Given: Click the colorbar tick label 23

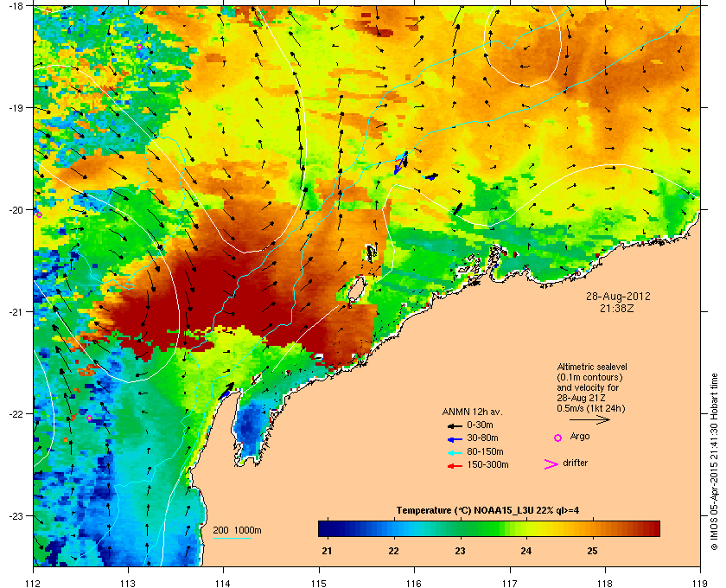Looking at the screenshot, I should (460, 551).
